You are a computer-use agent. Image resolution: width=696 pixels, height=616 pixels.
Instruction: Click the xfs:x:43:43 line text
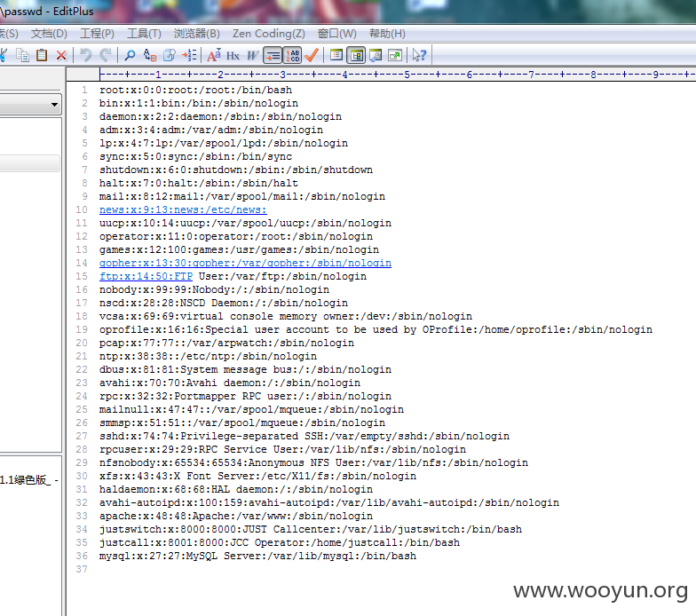pyautogui.click(x=257, y=476)
